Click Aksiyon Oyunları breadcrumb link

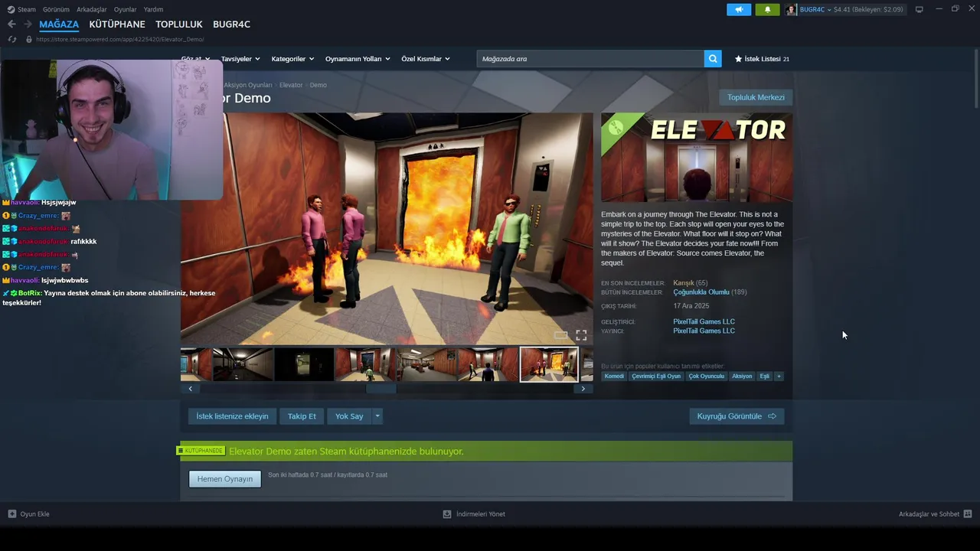pos(248,85)
